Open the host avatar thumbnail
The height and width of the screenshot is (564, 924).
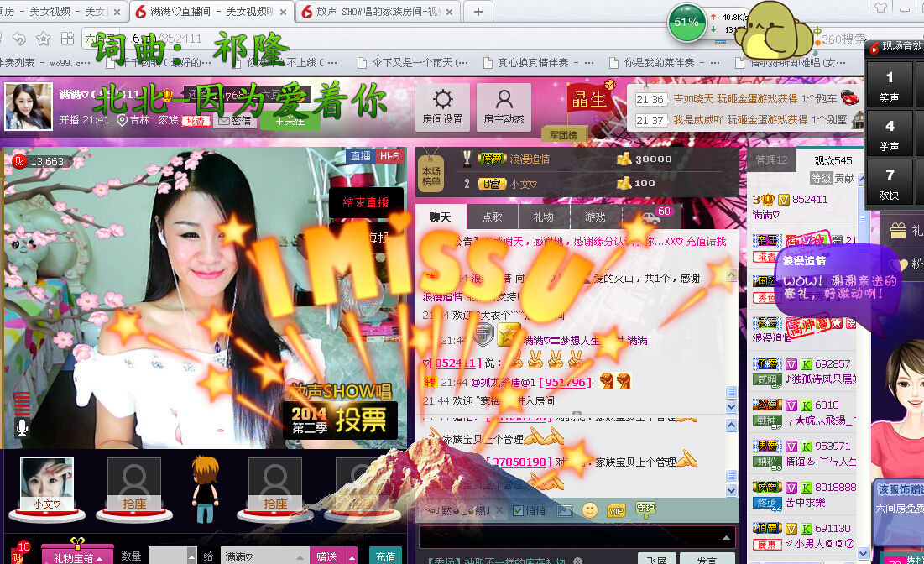(x=29, y=107)
